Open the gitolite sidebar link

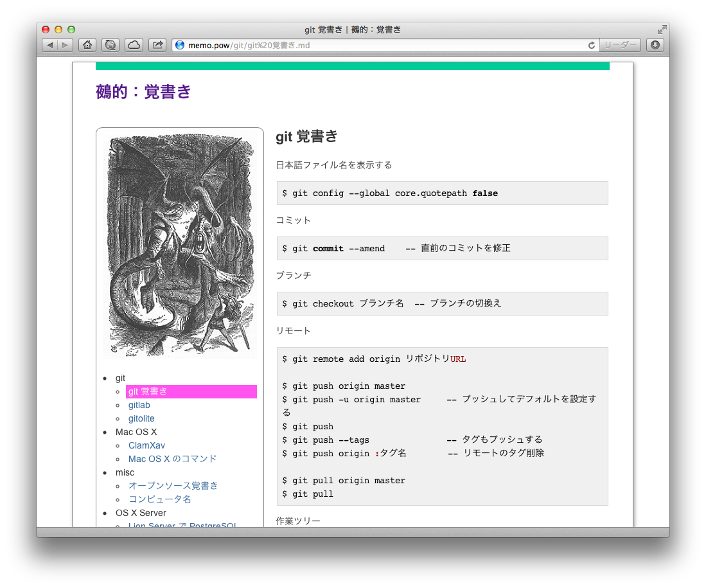(141, 418)
